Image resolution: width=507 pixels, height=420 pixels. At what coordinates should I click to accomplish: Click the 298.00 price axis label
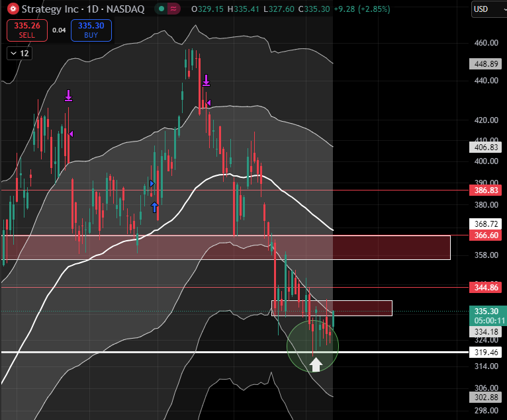coord(486,411)
